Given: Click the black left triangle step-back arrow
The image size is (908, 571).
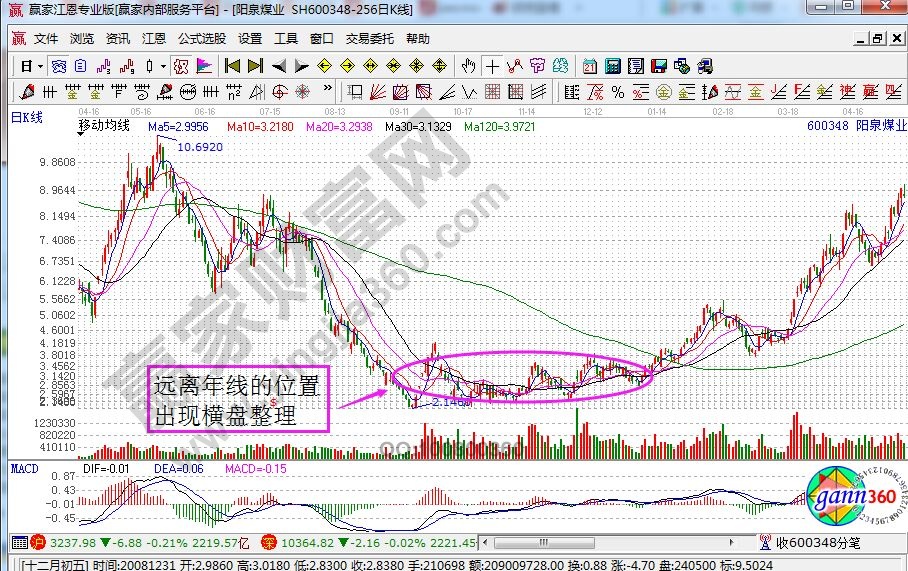Looking at the screenshot, I should (278, 67).
